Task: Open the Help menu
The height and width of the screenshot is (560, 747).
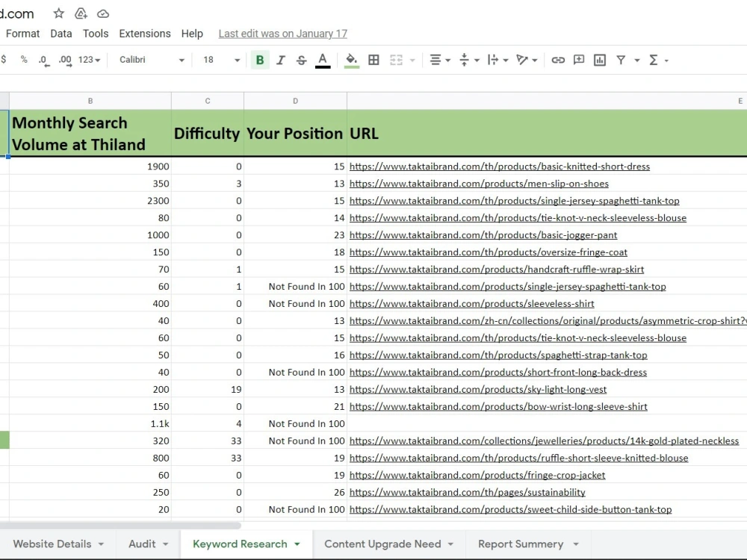Action: (x=192, y=34)
